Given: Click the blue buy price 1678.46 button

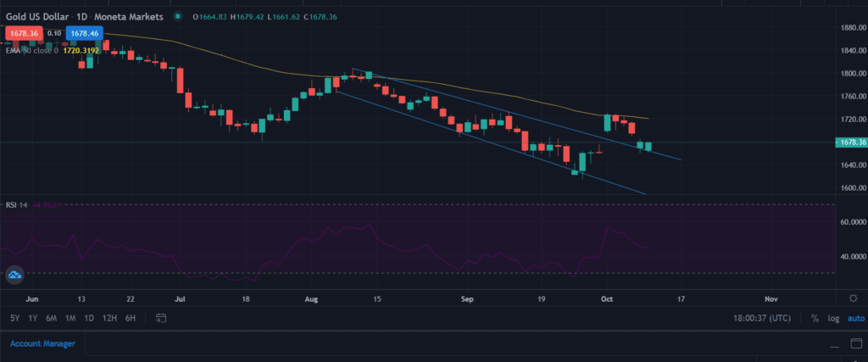Looking at the screenshot, I should click(86, 34).
